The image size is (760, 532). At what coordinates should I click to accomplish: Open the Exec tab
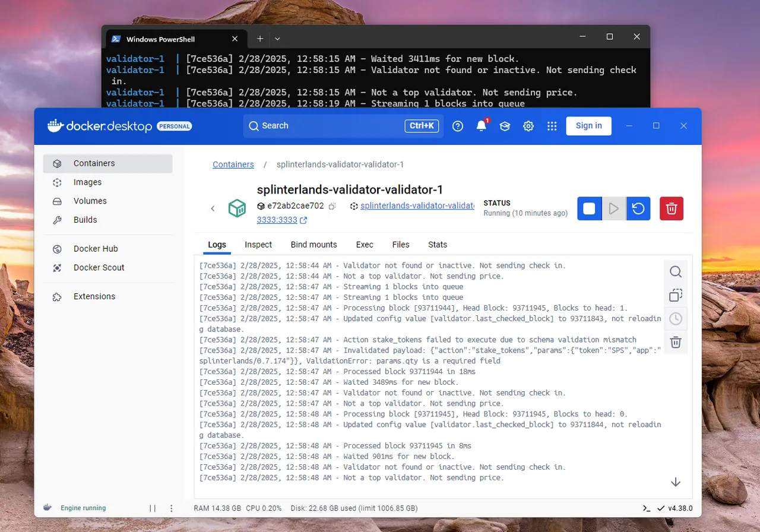365,245
